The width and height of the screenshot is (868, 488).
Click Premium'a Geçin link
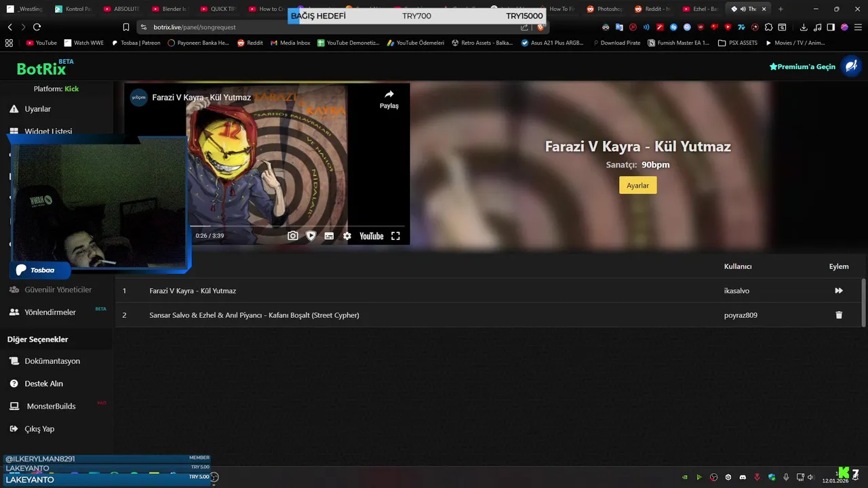click(x=802, y=66)
